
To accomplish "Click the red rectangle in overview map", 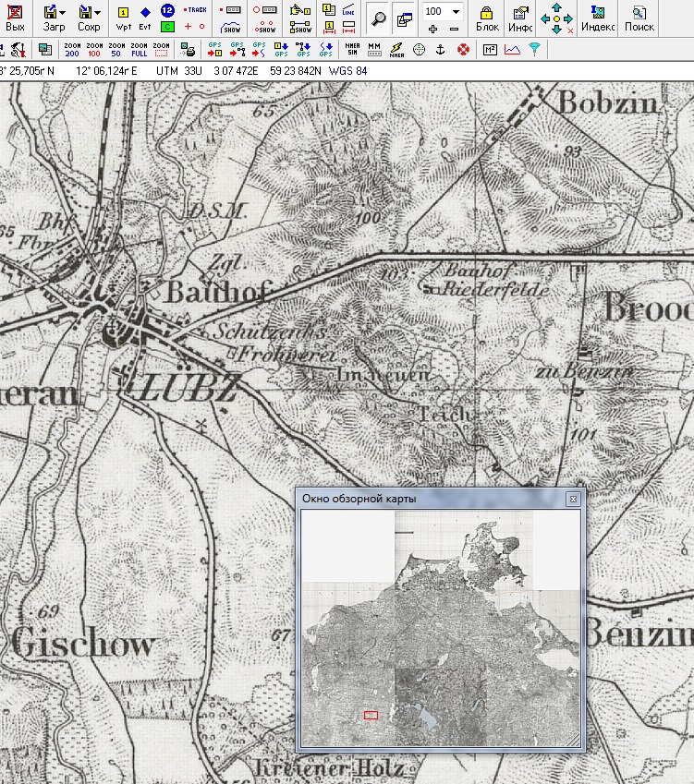I will pos(371,714).
